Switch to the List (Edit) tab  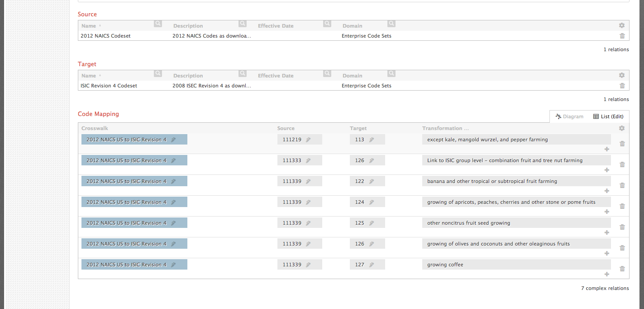pos(608,116)
